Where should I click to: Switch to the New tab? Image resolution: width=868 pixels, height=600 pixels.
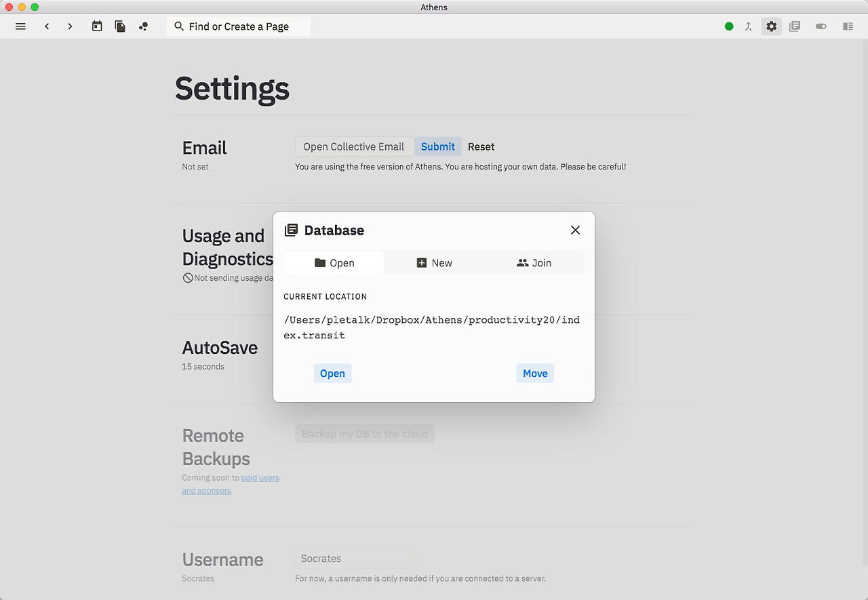click(434, 263)
